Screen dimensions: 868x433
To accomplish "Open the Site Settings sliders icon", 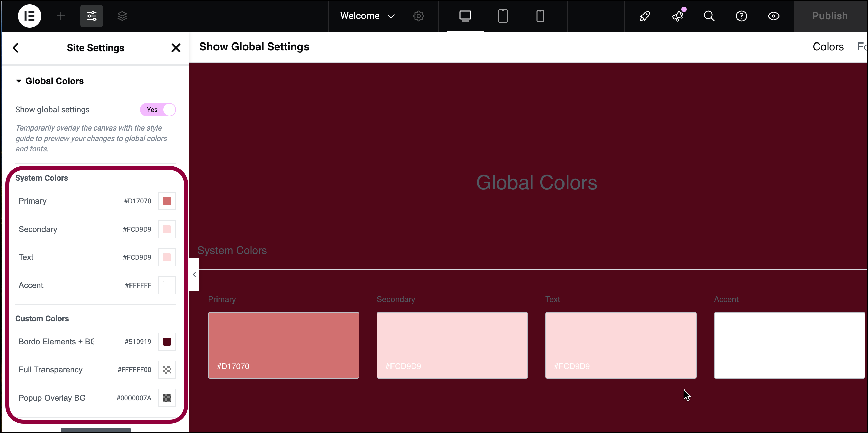I will click(x=92, y=16).
